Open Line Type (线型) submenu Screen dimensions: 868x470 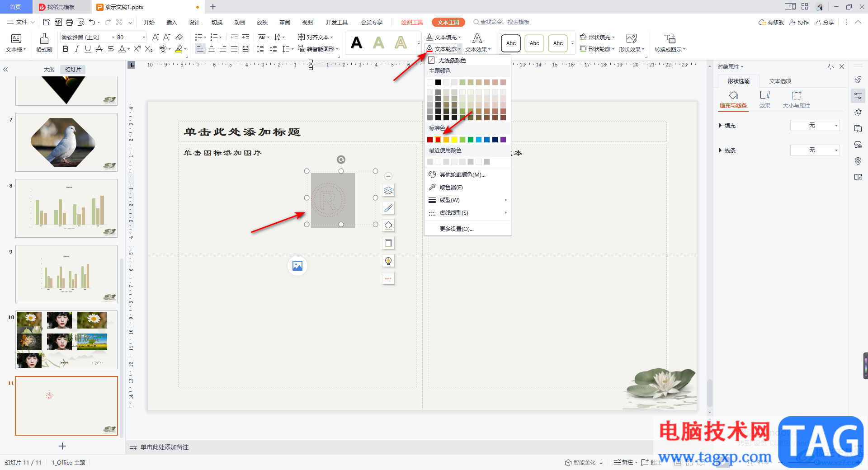tap(467, 200)
